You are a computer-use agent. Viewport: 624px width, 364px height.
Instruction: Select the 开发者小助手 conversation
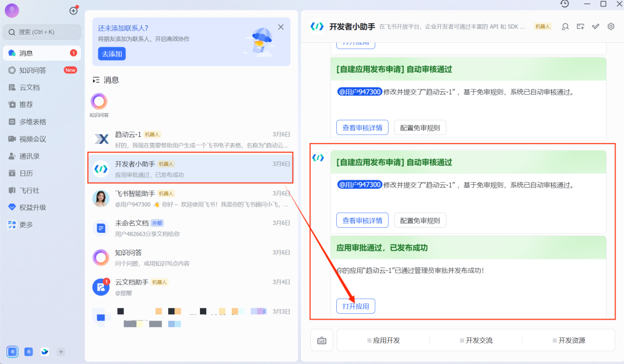191,169
